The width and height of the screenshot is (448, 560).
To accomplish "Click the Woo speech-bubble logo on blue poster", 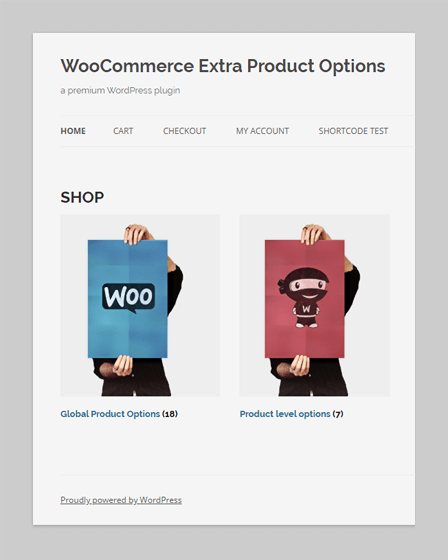I will [129, 297].
